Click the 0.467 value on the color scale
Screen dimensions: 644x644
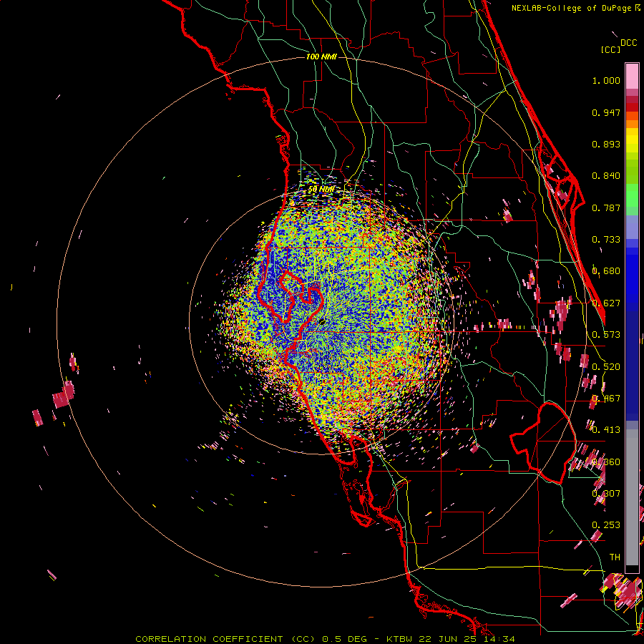pos(606,399)
